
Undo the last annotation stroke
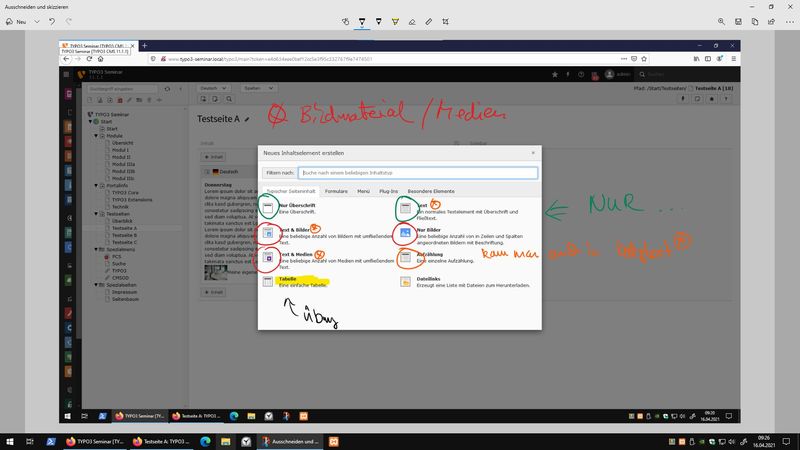(x=52, y=22)
